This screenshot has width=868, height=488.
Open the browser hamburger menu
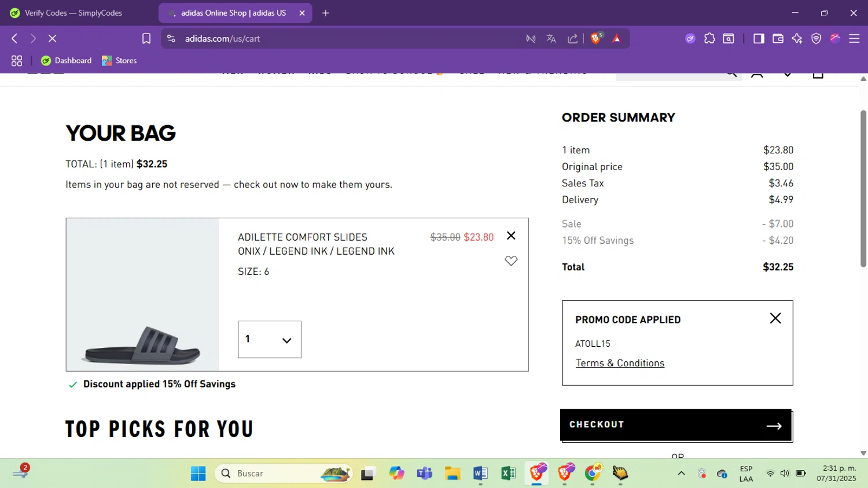[x=854, y=39]
